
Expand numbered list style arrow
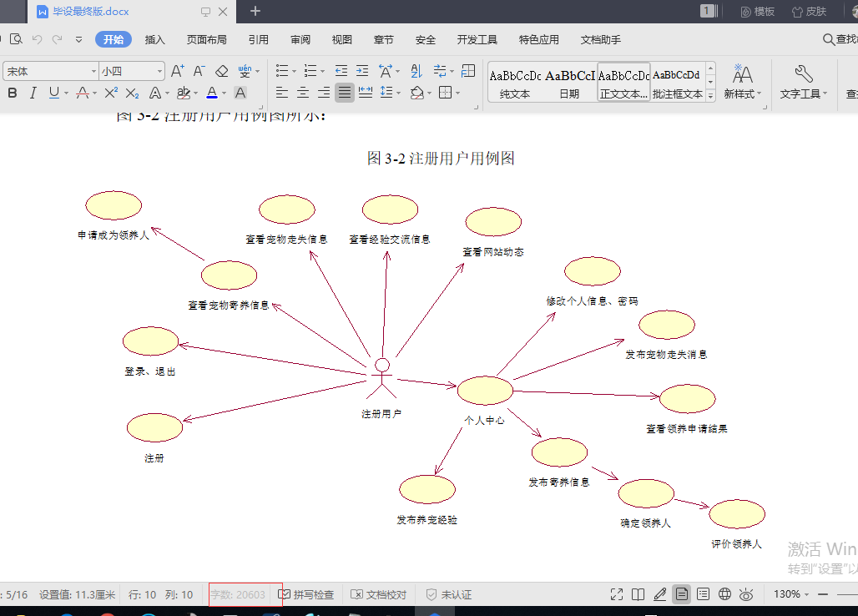pyautogui.click(x=322, y=72)
